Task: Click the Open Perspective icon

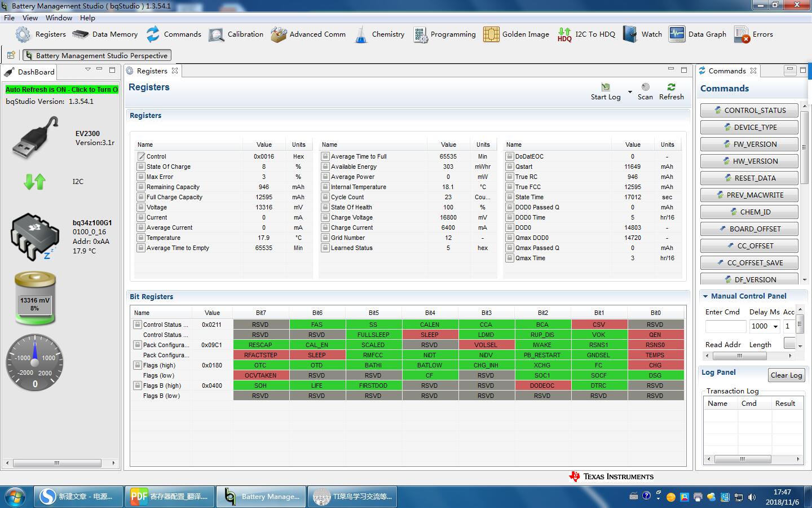Action: (x=11, y=55)
